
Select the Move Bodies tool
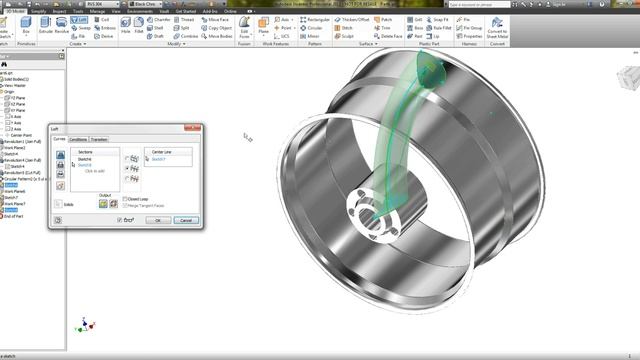point(217,36)
